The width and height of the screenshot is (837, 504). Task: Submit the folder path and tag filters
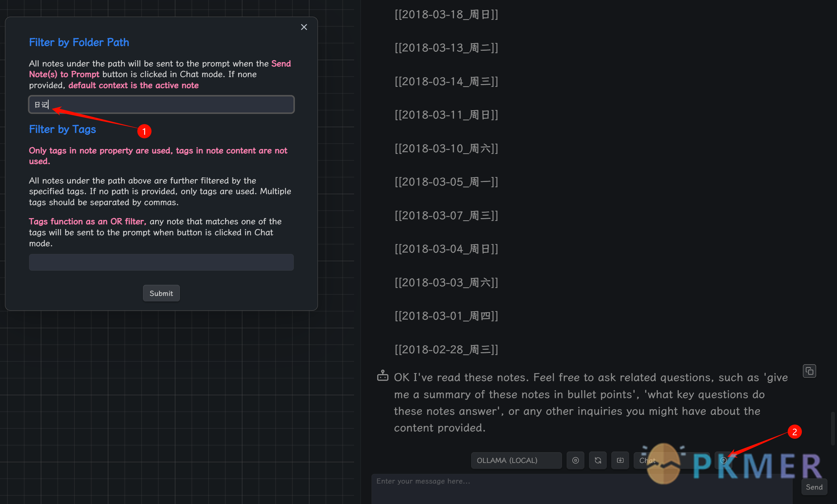click(161, 293)
